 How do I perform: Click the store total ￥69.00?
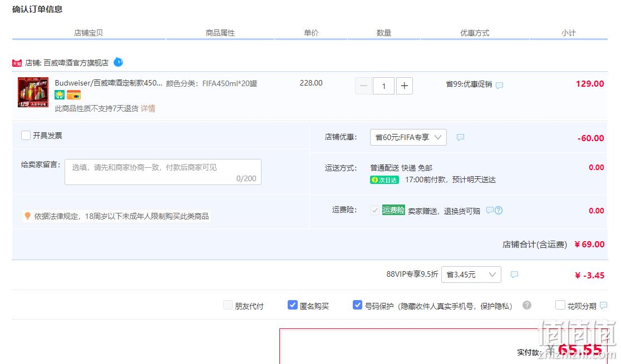coord(589,245)
